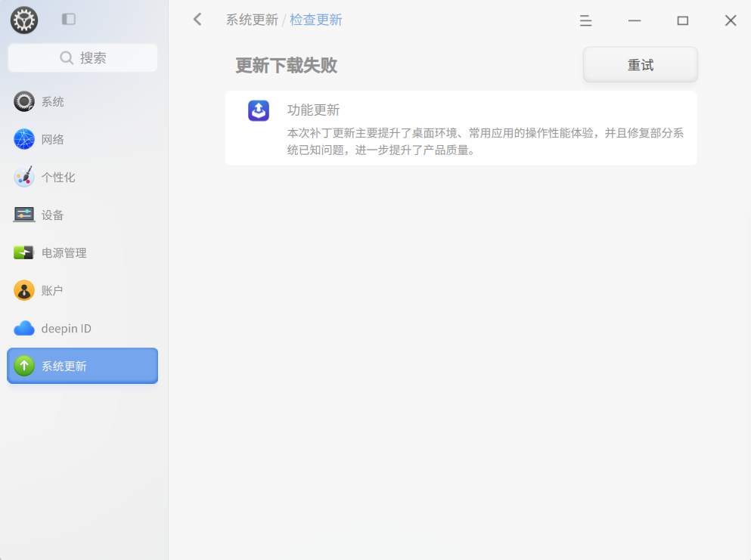751x560 pixels.
Task: Click the 账户 user avatar icon
Action: click(x=24, y=290)
